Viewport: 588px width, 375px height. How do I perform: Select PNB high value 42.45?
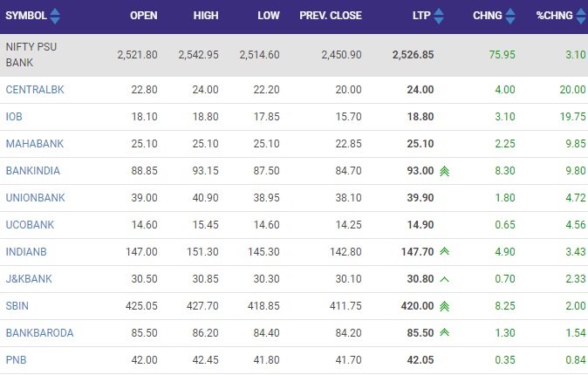click(x=206, y=359)
